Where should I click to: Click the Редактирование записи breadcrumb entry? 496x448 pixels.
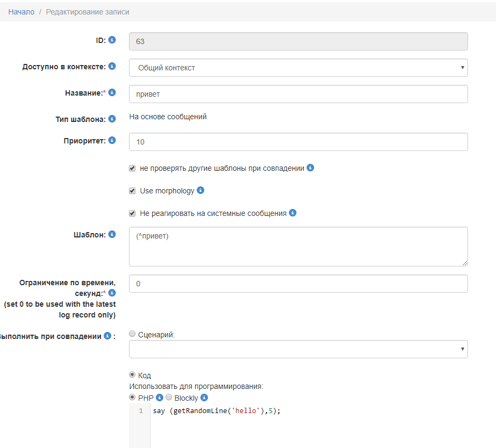click(87, 11)
